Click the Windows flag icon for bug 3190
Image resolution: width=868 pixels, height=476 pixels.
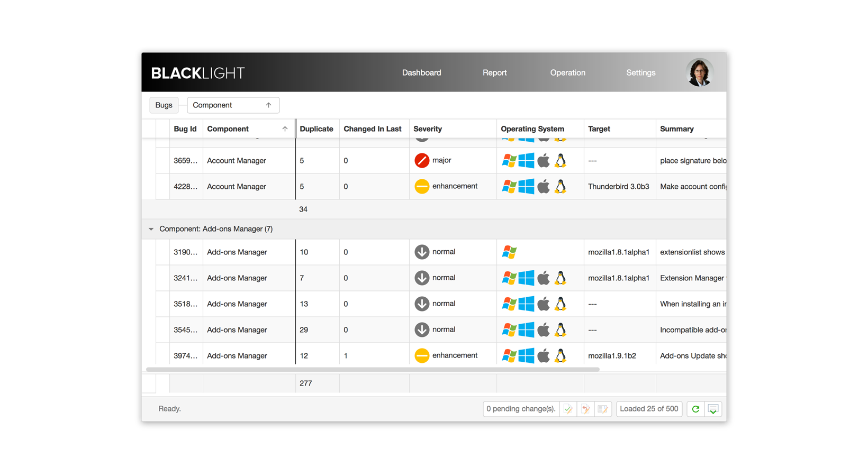[x=509, y=252]
